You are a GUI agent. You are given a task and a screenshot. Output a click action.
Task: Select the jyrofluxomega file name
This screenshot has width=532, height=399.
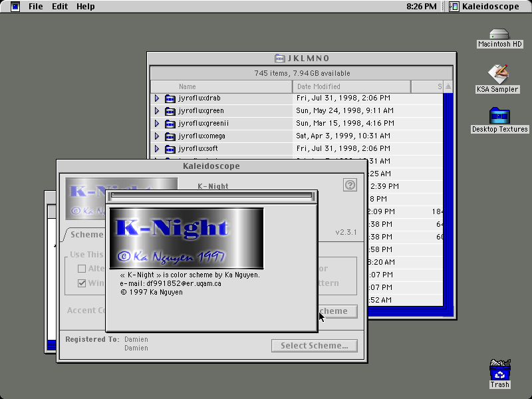tap(201, 136)
